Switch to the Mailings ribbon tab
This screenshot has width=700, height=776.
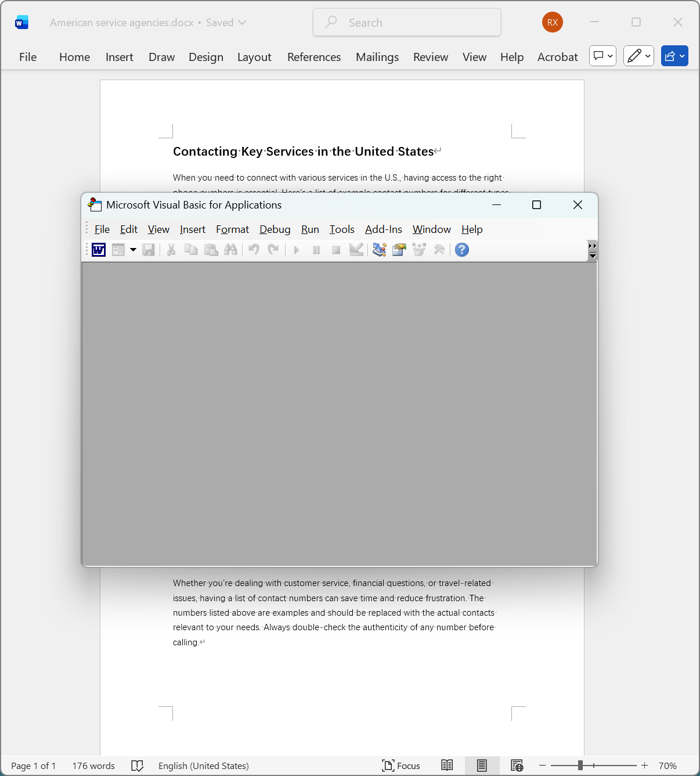coord(377,57)
